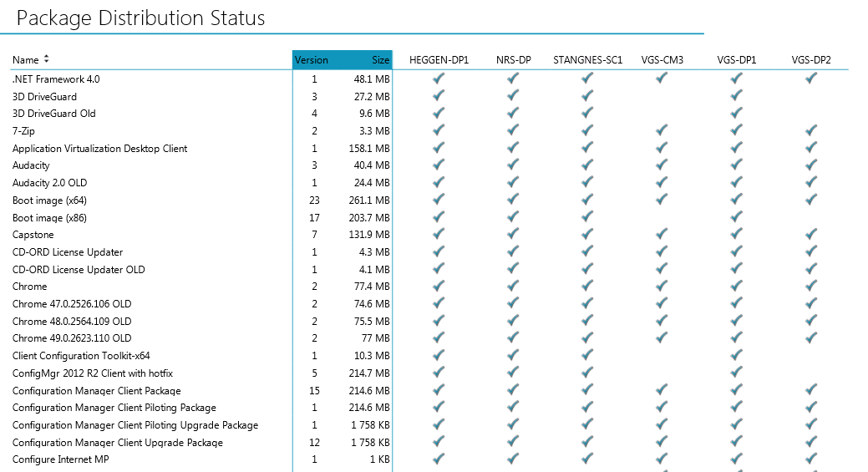Click STANGNES-SC1 checkmark for Boot image (x86)
This screenshot has height=472, width=868.
point(587,217)
